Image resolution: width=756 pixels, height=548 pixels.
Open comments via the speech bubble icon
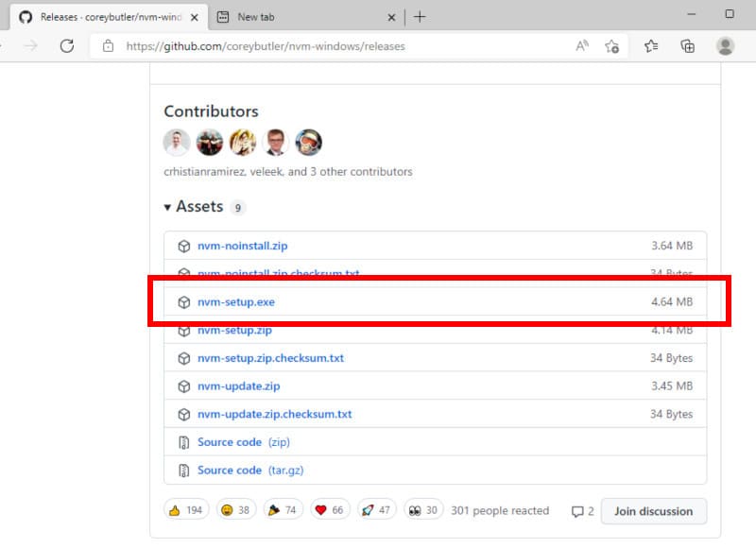pos(578,510)
